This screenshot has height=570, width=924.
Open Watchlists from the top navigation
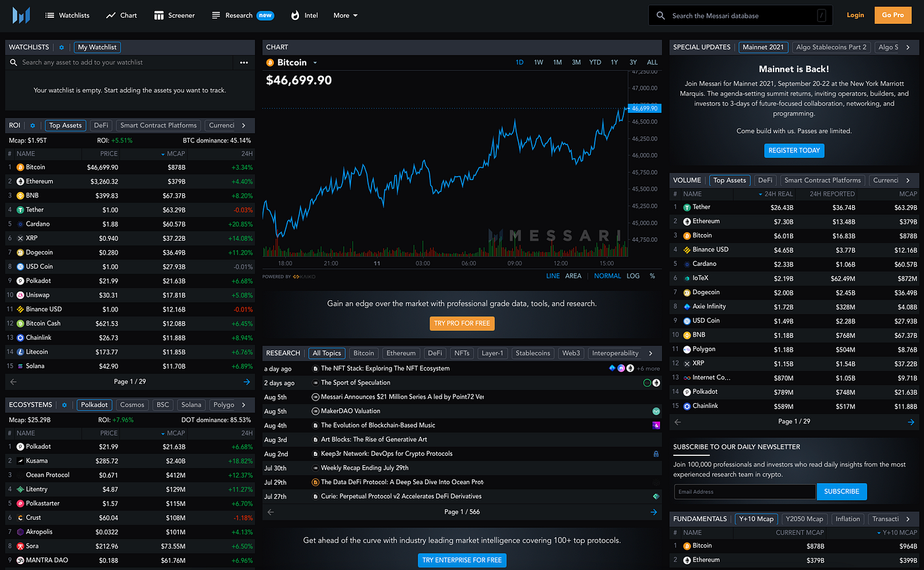tap(67, 15)
